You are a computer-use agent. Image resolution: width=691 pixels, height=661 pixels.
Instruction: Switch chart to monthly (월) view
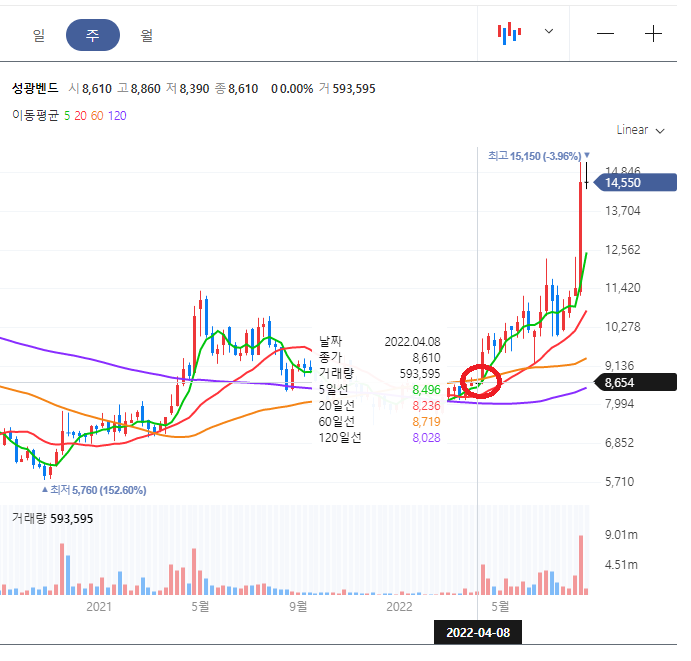tap(147, 35)
